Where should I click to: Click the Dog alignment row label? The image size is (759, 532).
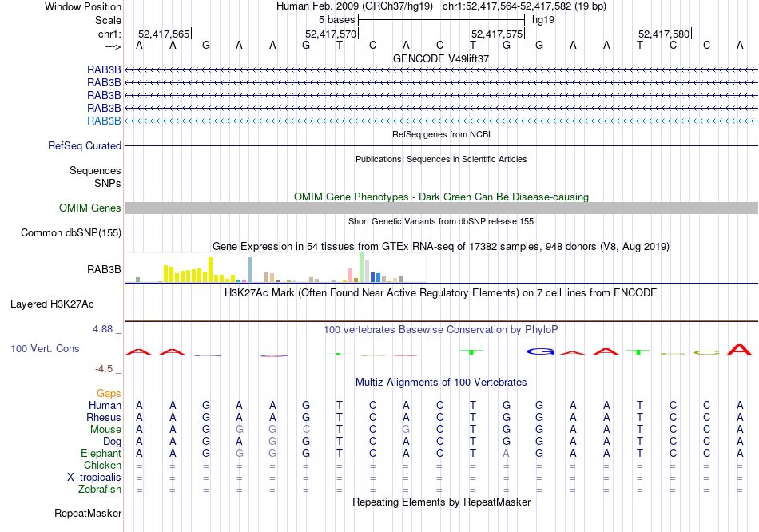(x=112, y=442)
